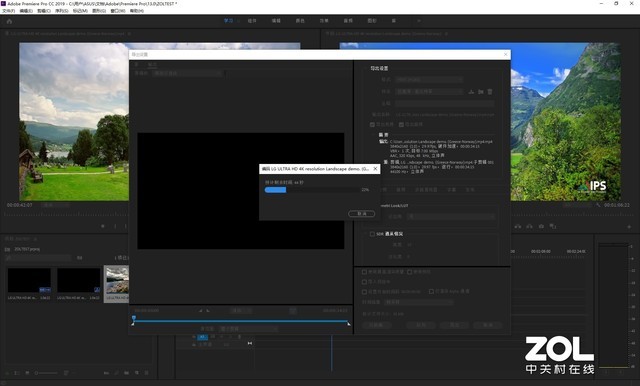Click the output file name link
The width and height of the screenshot is (640, 386).
coord(445,115)
